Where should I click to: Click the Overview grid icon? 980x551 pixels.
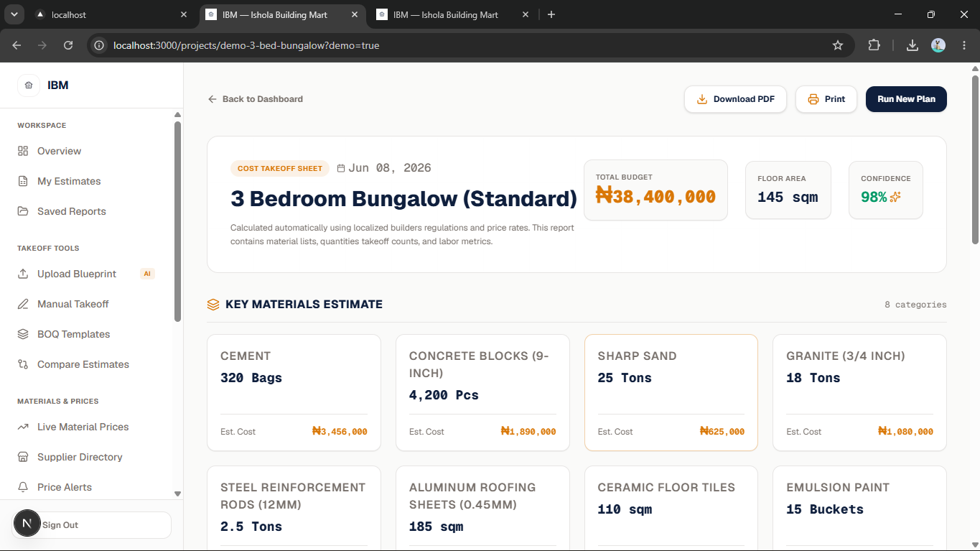point(23,151)
